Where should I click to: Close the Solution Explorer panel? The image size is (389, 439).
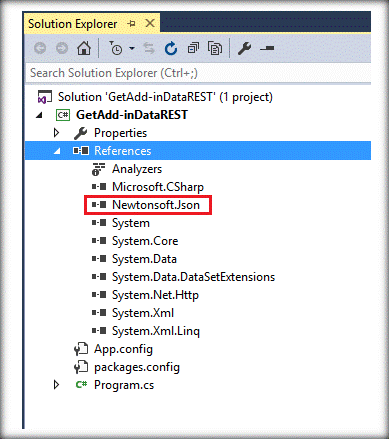pos(150,23)
